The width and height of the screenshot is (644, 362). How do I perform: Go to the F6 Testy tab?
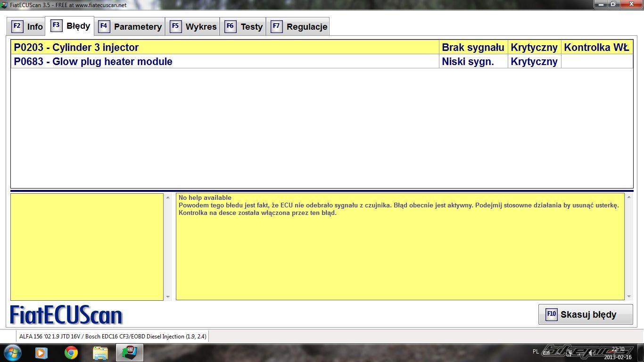point(244,26)
